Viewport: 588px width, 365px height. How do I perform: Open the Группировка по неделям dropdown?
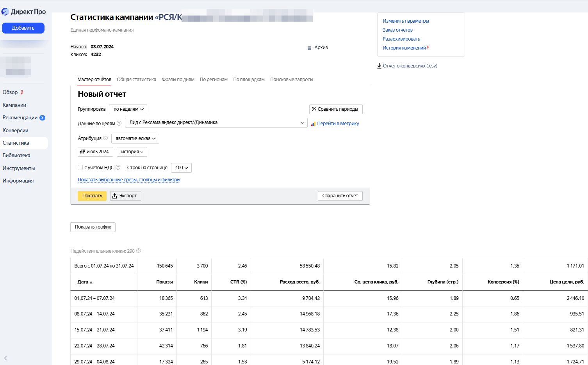pos(128,109)
